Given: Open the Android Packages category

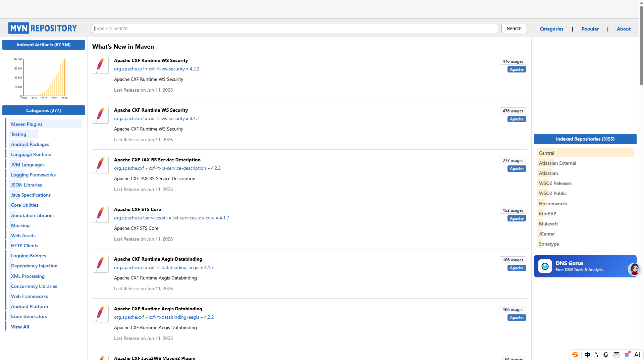Looking at the screenshot, I should pyautogui.click(x=30, y=144).
